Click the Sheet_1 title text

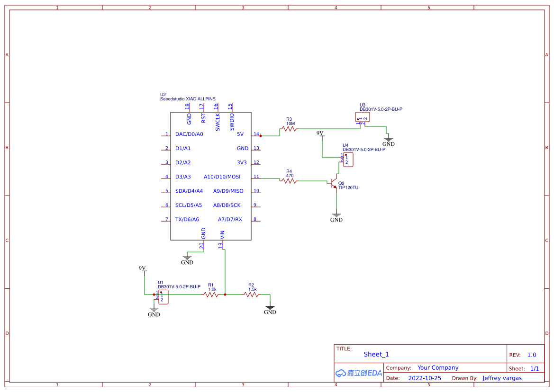pyautogui.click(x=376, y=354)
